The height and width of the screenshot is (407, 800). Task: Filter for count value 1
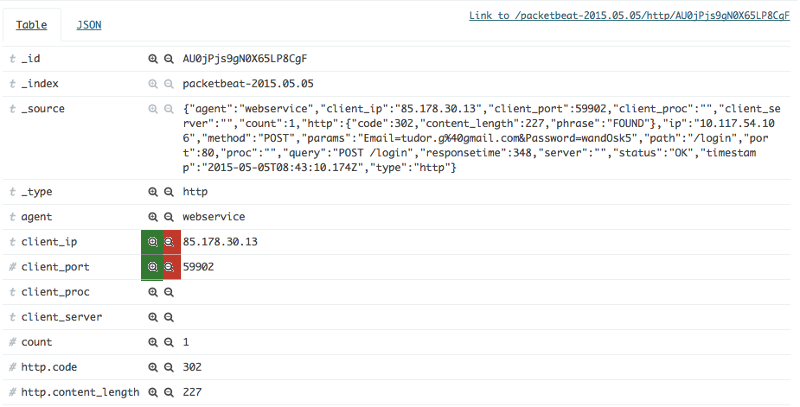(153, 342)
